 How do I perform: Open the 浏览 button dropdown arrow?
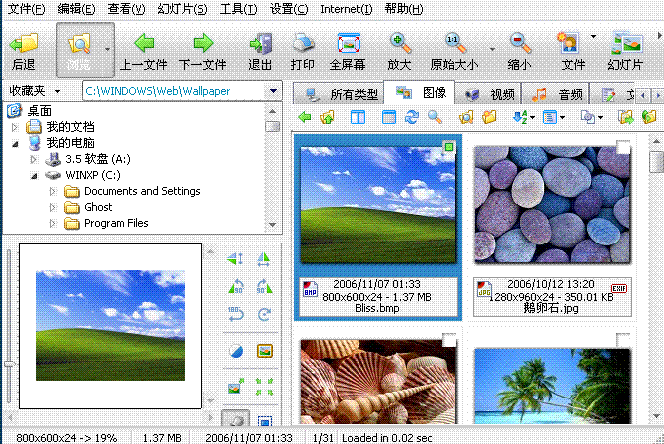point(108,49)
